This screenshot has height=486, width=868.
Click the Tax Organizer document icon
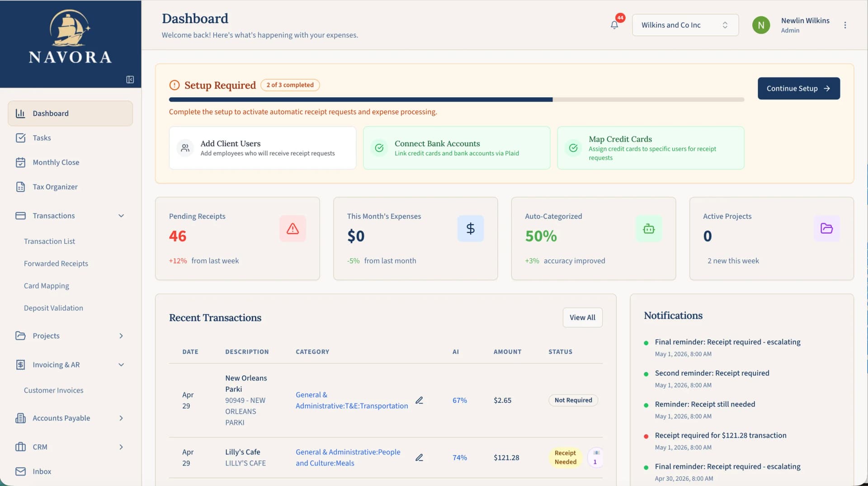pos(20,187)
